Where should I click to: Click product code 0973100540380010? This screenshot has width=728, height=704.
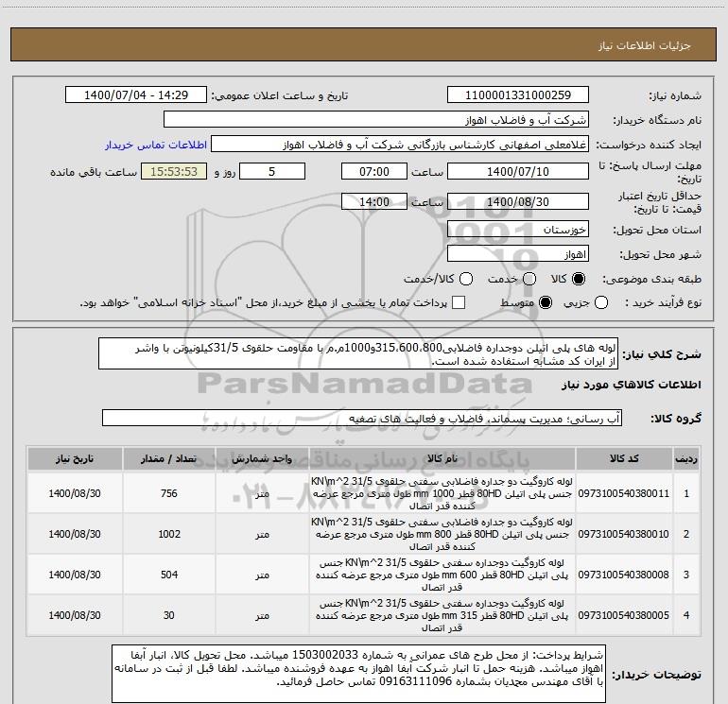624,534
